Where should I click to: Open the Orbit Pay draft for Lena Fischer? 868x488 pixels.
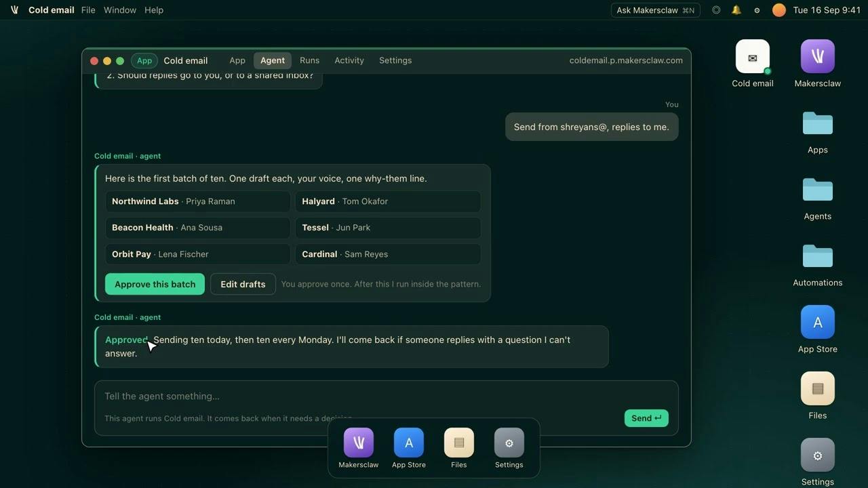pos(198,254)
